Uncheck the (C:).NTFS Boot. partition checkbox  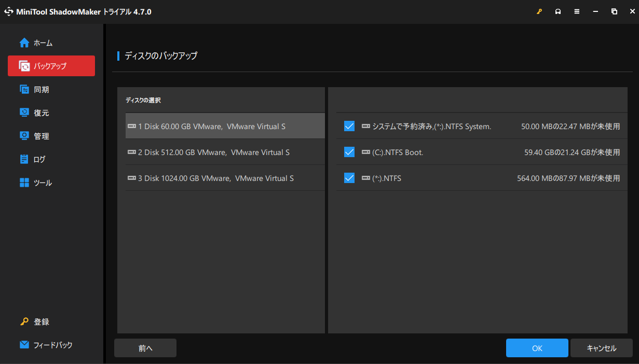tap(349, 152)
